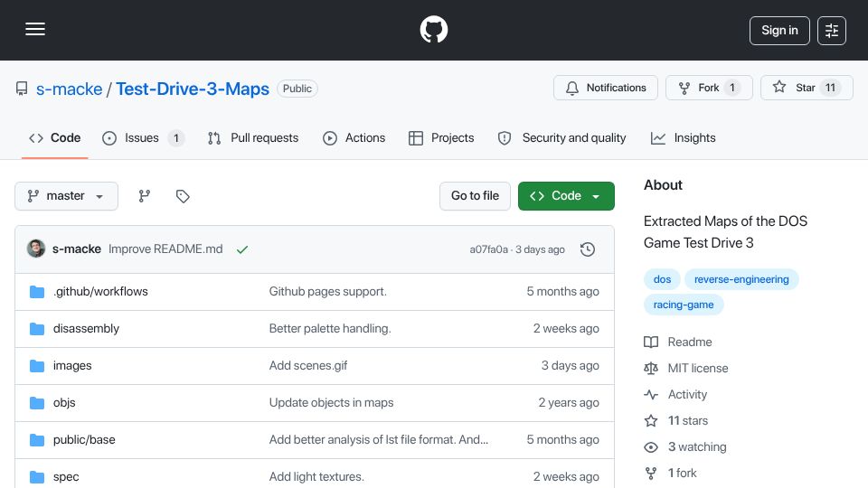Open the Better palette handling commit
The height and width of the screenshot is (488, 868).
[330, 329]
